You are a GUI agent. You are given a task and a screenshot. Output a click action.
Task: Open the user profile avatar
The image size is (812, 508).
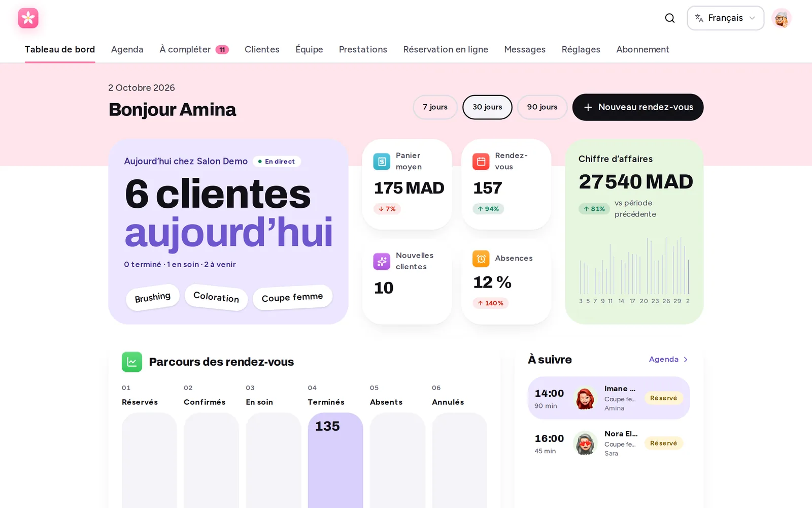pos(782,18)
